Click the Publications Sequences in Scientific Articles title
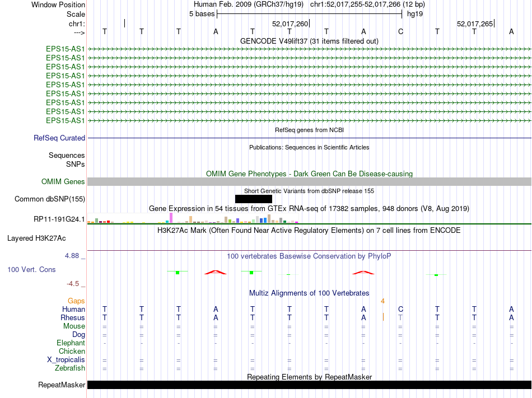 tap(309, 147)
